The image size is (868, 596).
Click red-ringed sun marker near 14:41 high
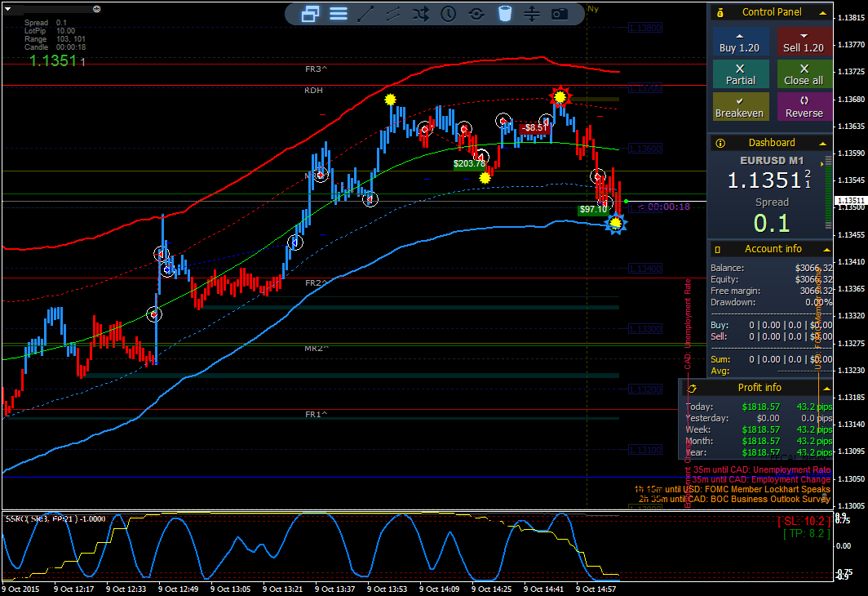560,97
